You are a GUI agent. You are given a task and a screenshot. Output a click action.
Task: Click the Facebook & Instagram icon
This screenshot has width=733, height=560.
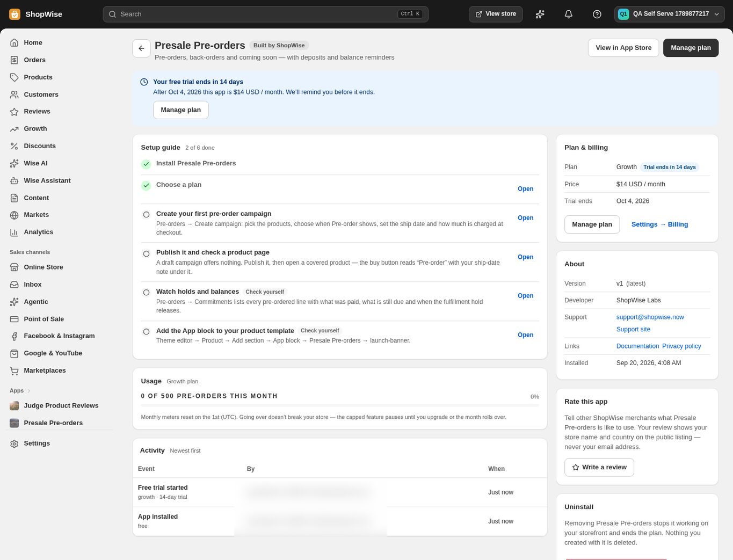[x=14, y=336]
